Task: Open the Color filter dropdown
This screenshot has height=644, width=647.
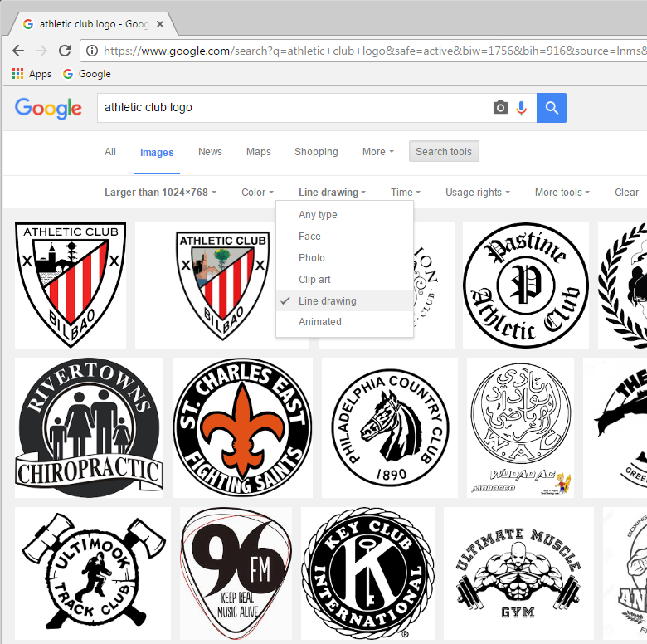Action: click(x=257, y=193)
